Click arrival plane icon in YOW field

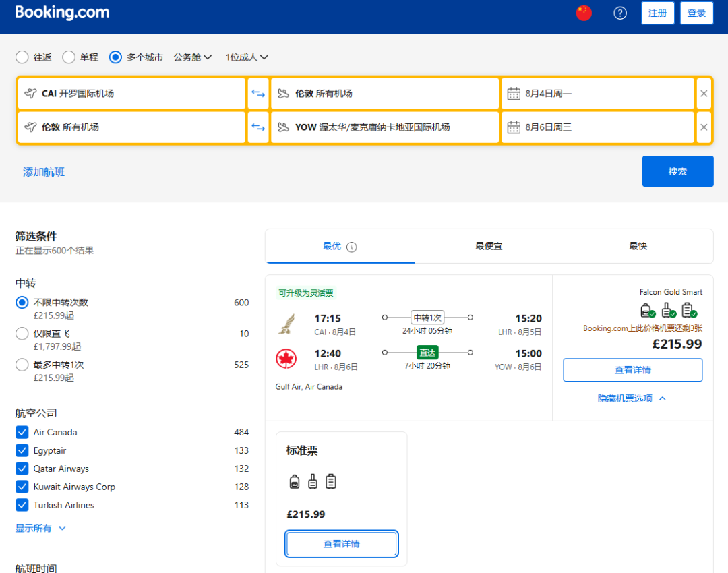pos(283,127)
